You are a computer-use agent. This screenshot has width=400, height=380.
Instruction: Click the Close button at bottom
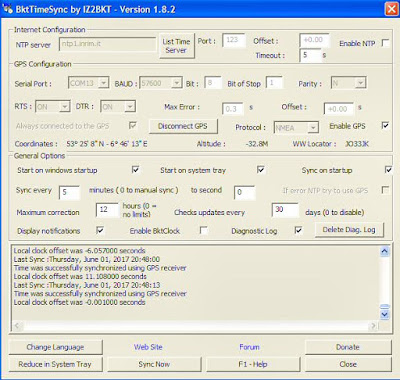coord(348,364)
